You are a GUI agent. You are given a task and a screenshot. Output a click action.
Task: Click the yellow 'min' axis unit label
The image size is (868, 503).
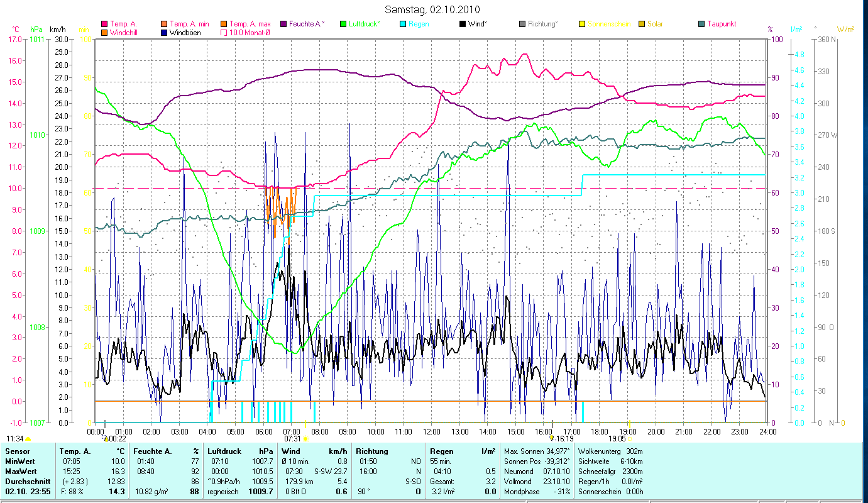coord(84,29)
